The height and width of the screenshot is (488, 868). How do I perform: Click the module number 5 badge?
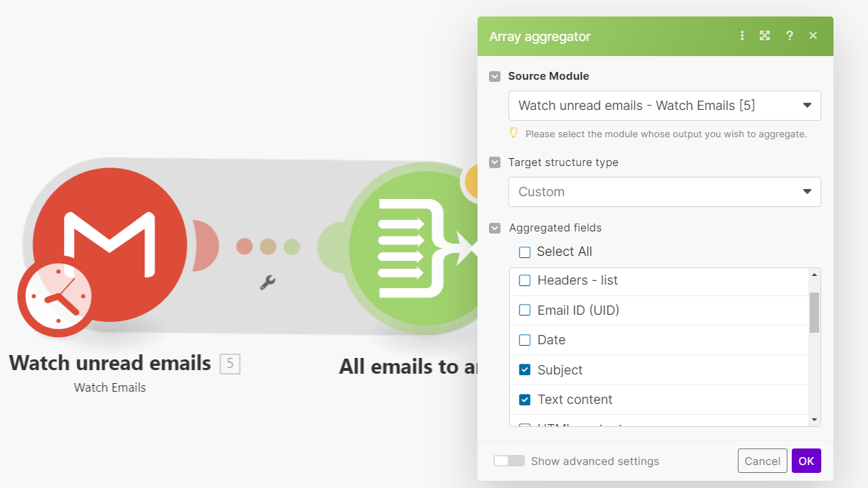click(x=230, y=364)
